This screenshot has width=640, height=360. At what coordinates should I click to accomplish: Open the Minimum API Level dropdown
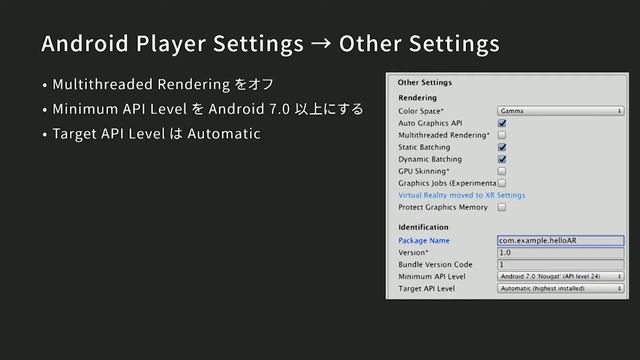[560, 276]
